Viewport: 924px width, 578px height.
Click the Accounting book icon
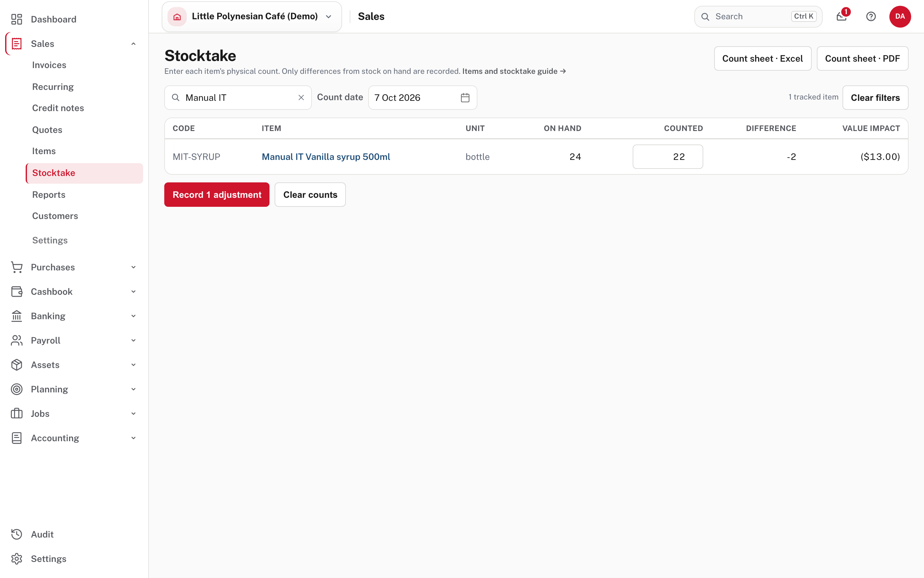click(17, 438)
